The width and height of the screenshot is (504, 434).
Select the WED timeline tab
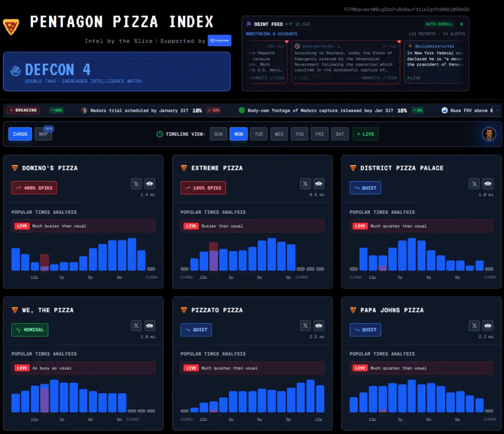pos(279,134)
